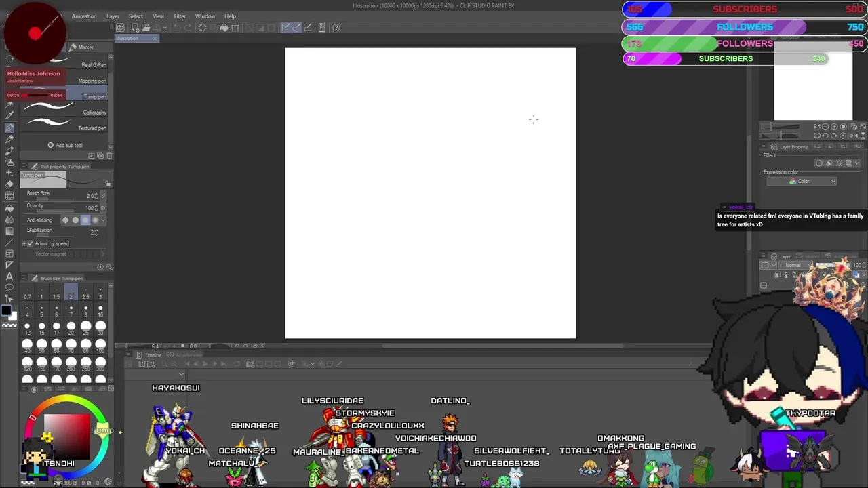
Task: Select brush size preset 2.5
Action: click(x=85, y=292)
